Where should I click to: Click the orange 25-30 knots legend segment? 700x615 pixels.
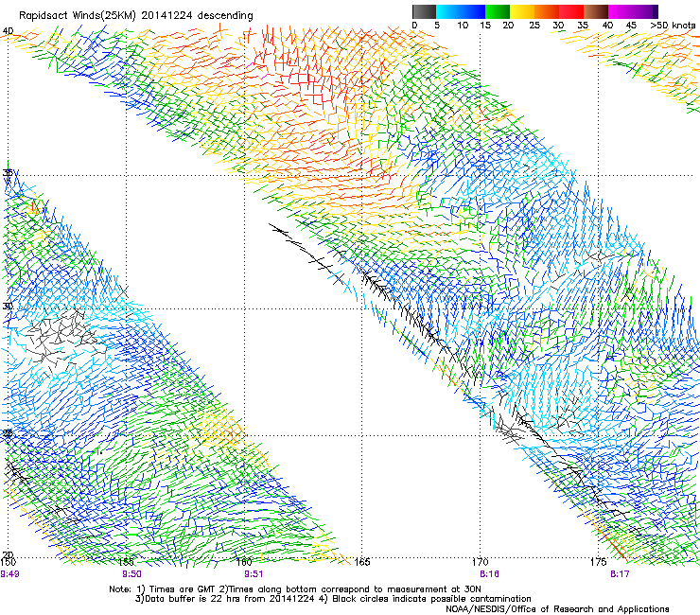click(547, 11)
